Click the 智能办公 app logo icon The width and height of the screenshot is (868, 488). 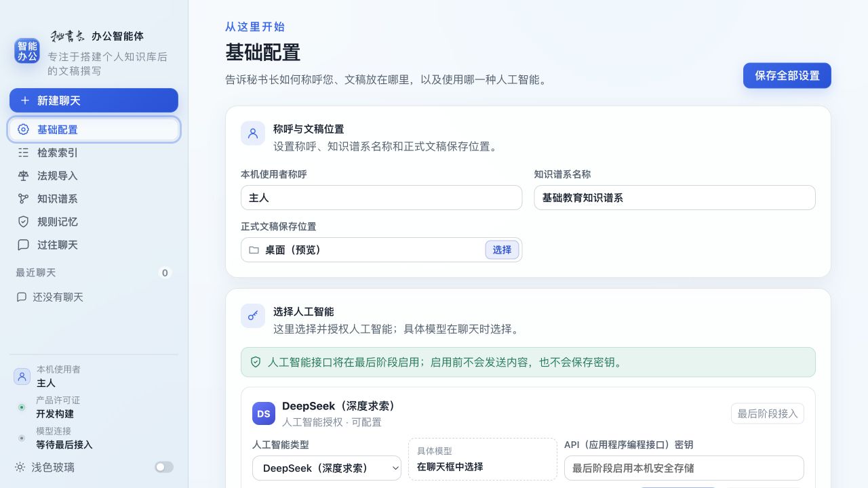point(27,51)
